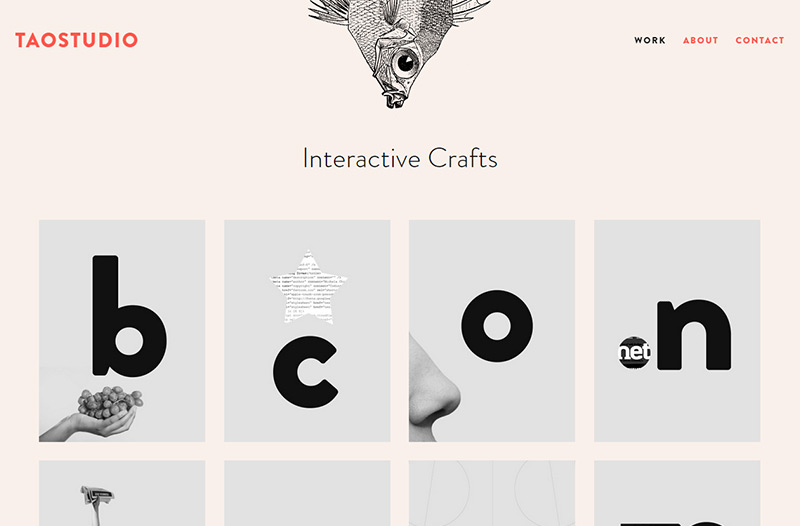Image resolution: width=800 pixels, height=526 pixels.
Task: Open the letter n project tile
Action: (677, 331)
